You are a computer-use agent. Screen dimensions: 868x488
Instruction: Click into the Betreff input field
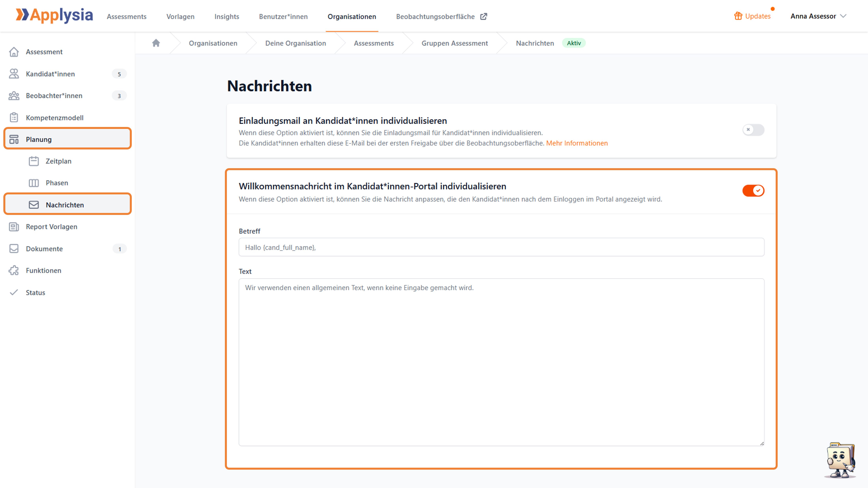pos(501,247)
